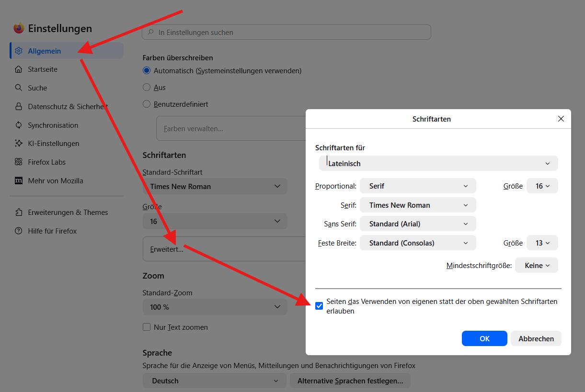585x392 pixels.
Task: Click the Synchronisation arrows icon
Action: click(x=19, y=125)
